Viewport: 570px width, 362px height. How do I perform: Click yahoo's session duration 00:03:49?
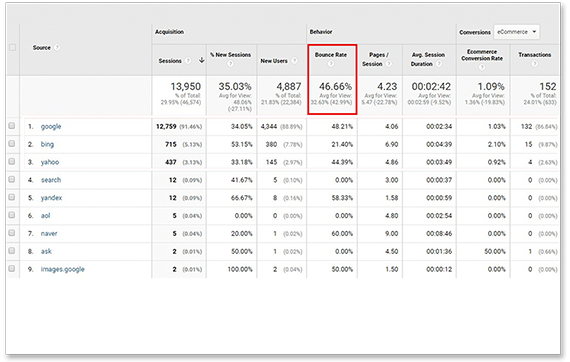tap(439, 162)
